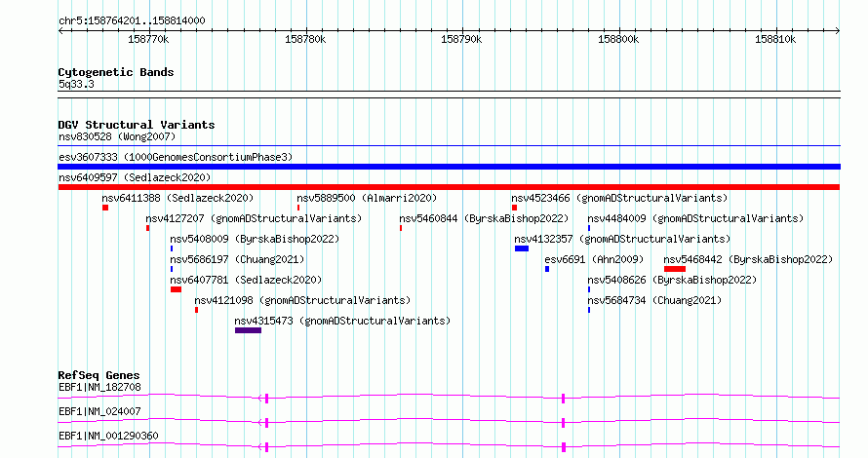Viewport: 868px width, 458px height.
Task: Open esv3607333 (1000GenomesConsortiumPhase3) label
Action: point(176,157)
